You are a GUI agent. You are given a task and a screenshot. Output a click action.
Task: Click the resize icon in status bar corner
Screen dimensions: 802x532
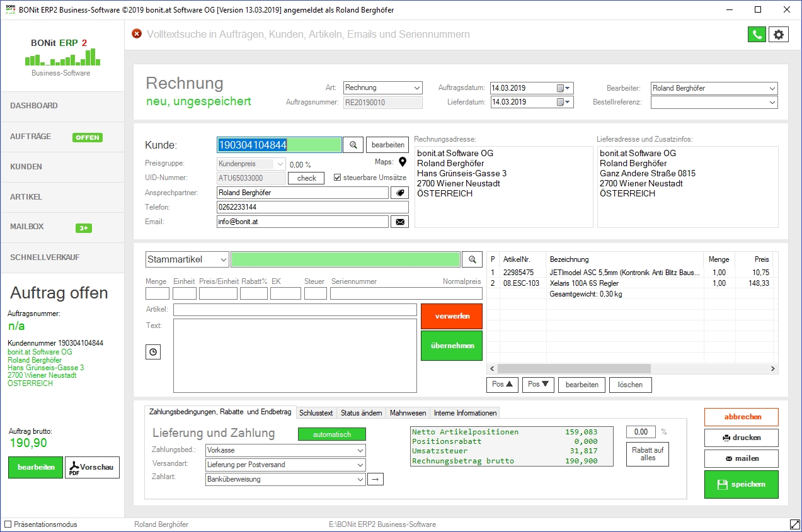pos(794,524)
